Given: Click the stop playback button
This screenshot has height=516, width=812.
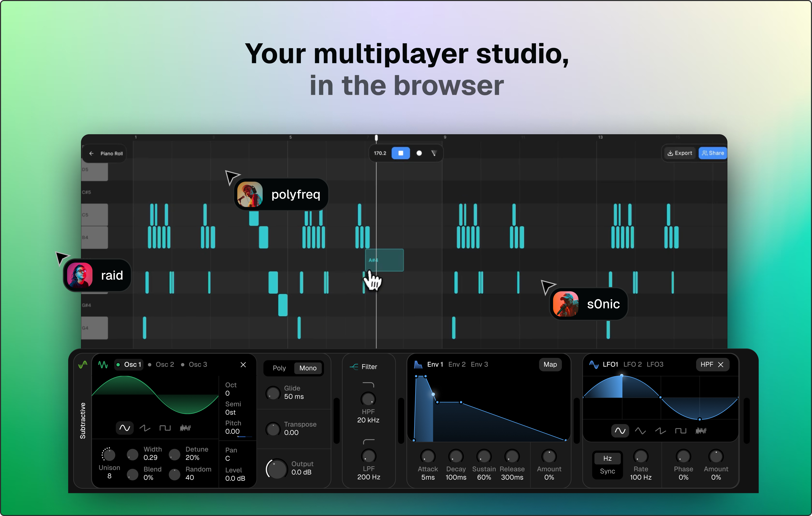Looking at the screenshot, I should pos(401,153).
